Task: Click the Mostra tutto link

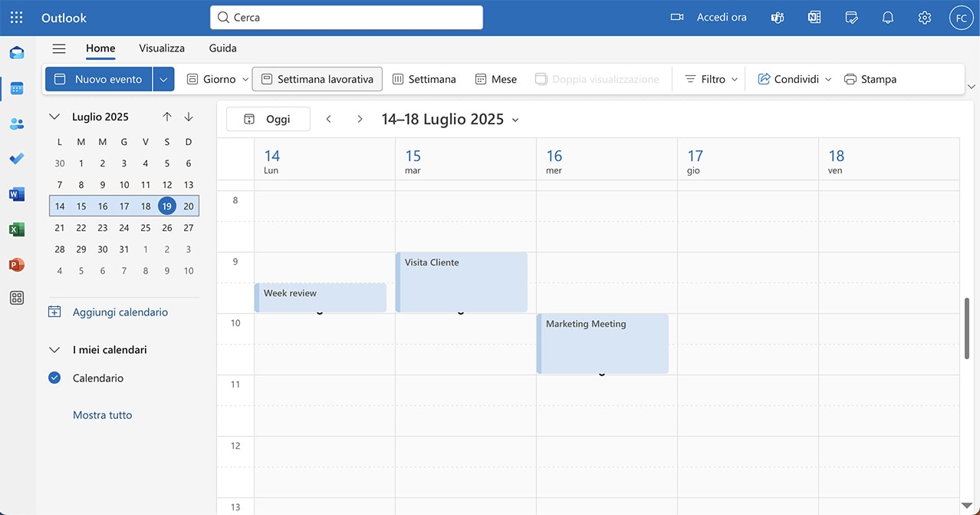Action: [102, 415]
